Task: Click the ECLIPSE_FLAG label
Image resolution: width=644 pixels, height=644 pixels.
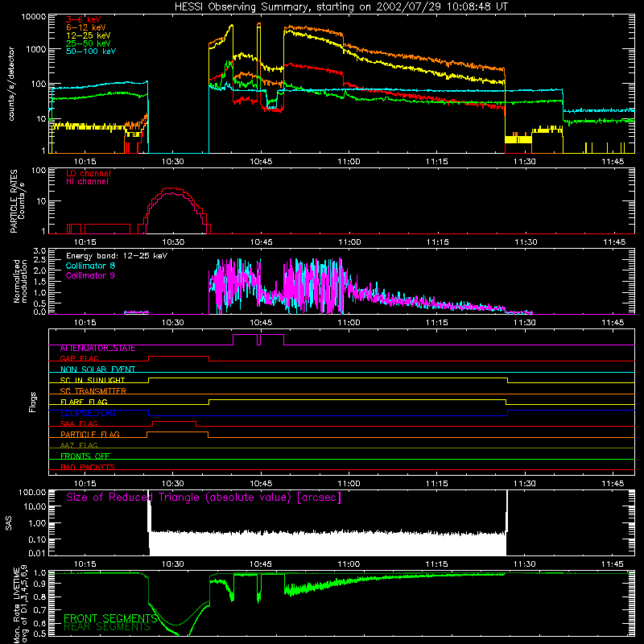Action: tap(88, 413)
